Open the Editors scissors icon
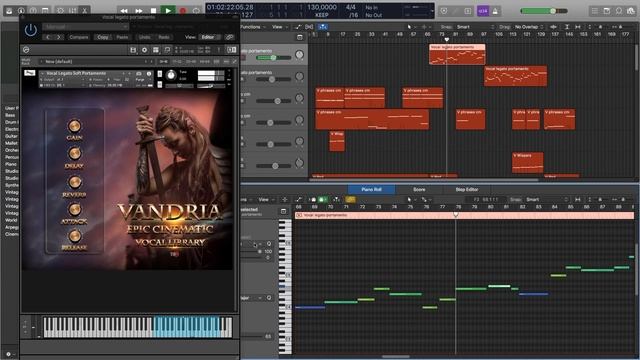Screen dimensions: 640x360 84,10
